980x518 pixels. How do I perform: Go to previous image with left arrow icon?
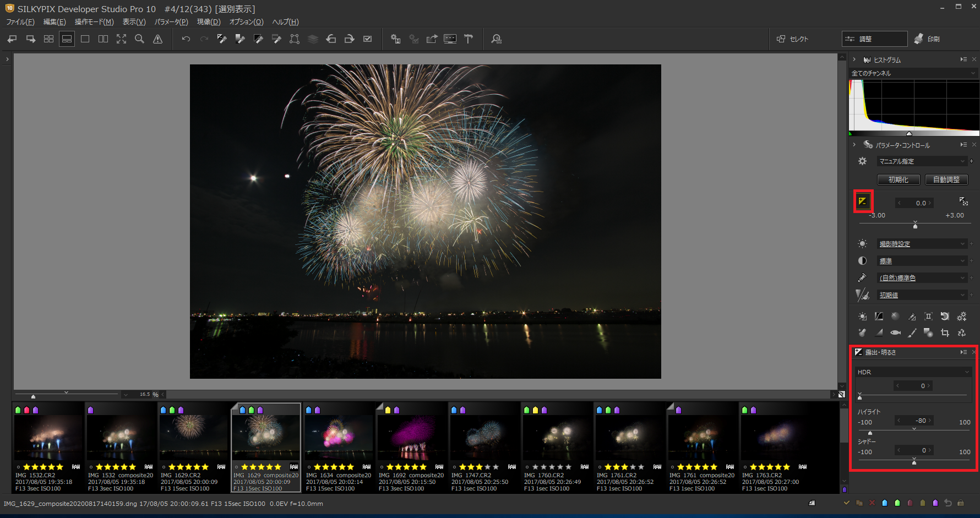(x=12, y=39)
